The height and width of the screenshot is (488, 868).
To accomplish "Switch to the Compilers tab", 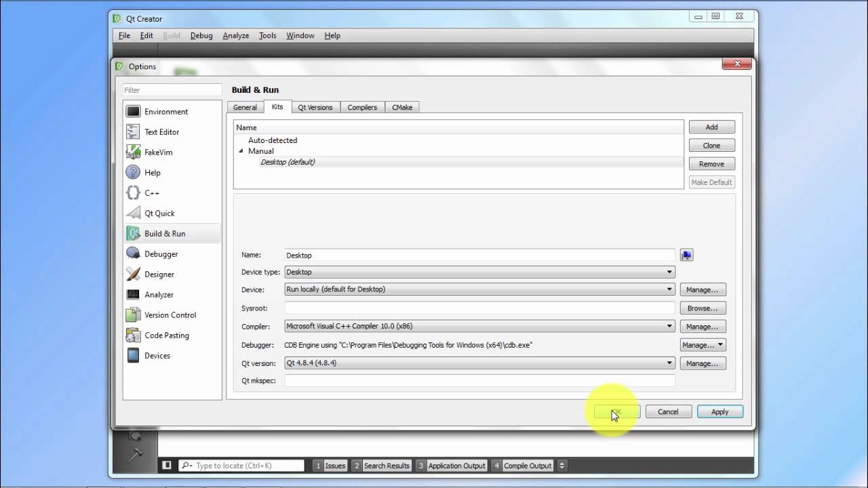I will (x=362, y=107).
